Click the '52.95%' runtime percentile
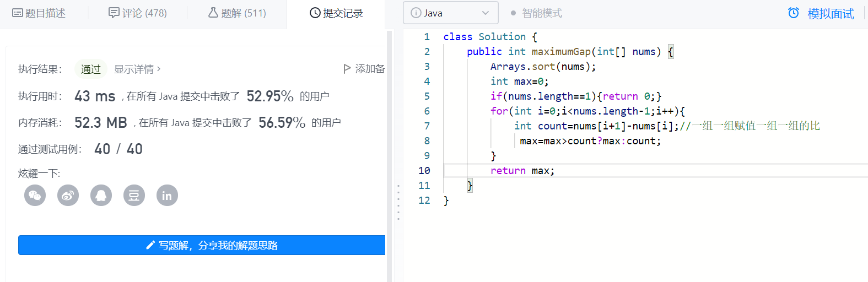This screenshot has height=282, width=868. pyautogui.click(x=270, y=96)
